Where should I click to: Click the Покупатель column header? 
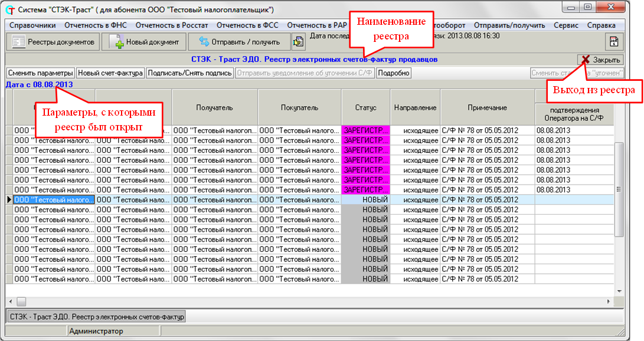tap(299, 107)
